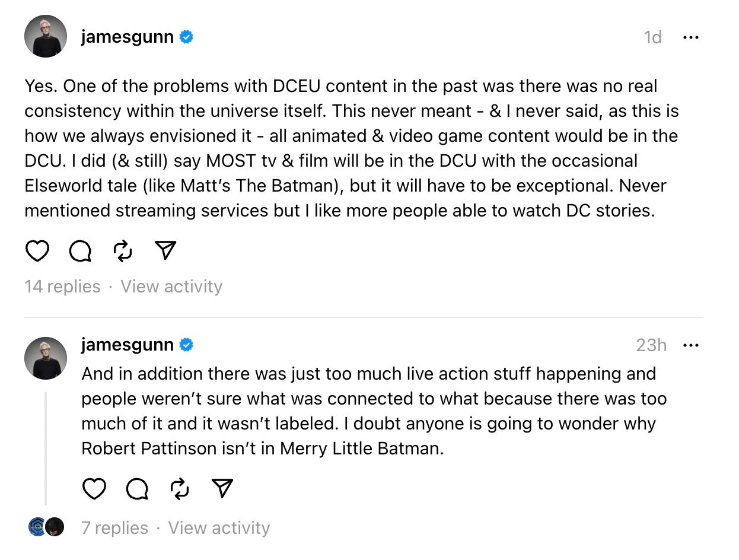Share the first post via paper plane
Viewport: 739px width, 560px height.
165,252
